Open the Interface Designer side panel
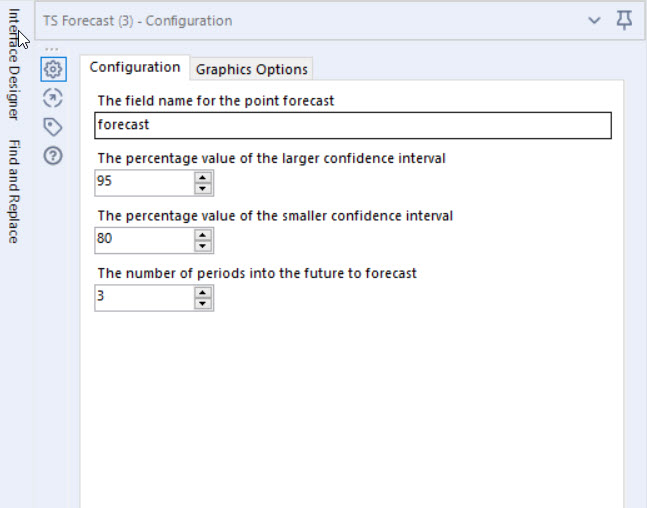Image resolution: width=647 pixels, height=508 pixels. 14,64
